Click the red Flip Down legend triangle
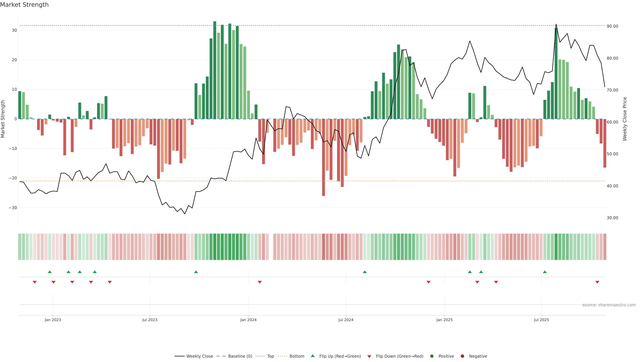The width and height of the screenshot is (644, 362). point(369,356)
